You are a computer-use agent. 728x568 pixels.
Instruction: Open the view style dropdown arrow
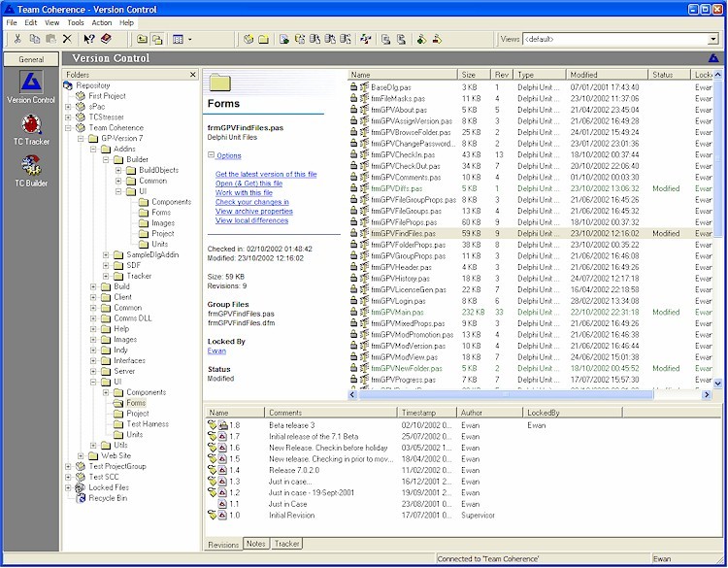point(190,40)
